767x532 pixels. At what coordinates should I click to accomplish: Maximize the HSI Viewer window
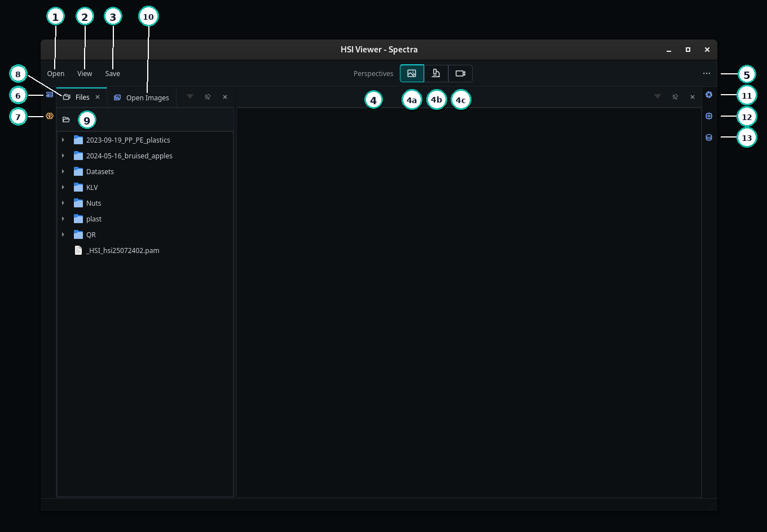(x=688, y=50)
